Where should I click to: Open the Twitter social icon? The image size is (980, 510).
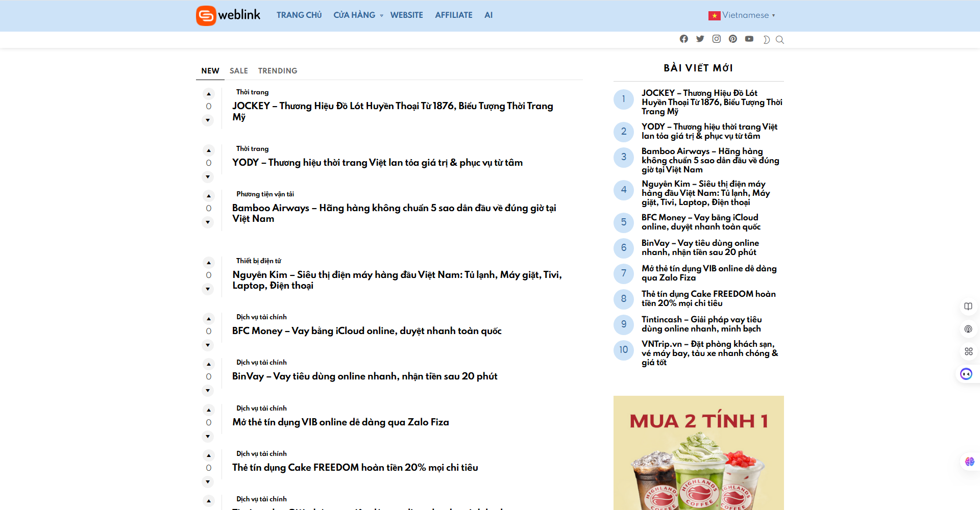click(700, 39)
